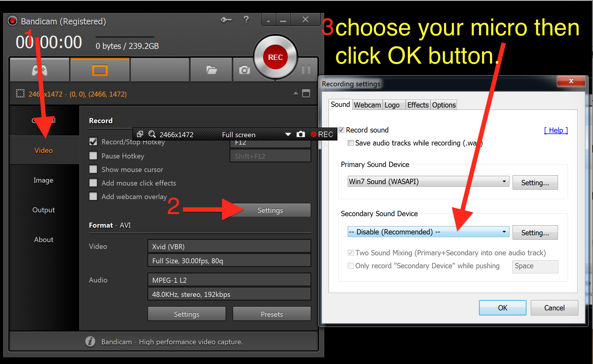Click the camera screenshot icon

click(x=244, y=70)
